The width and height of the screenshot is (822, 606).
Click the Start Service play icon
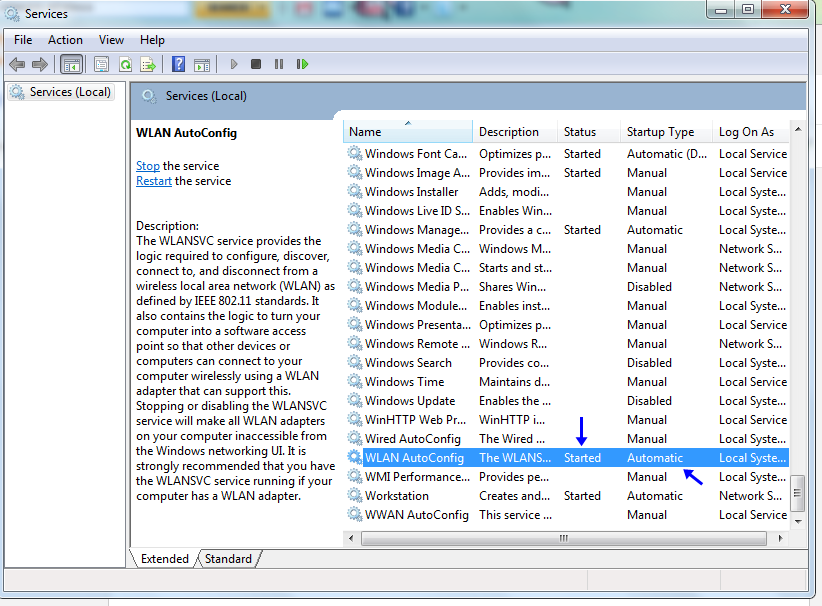[x=234, y=64]
